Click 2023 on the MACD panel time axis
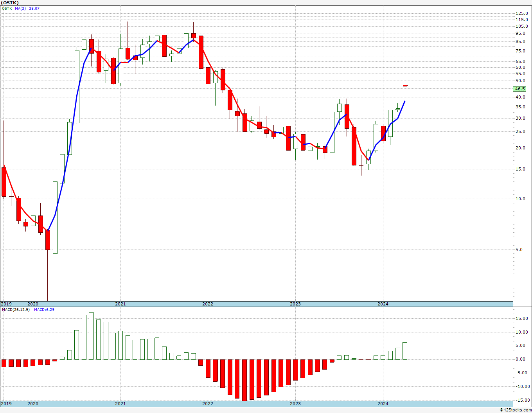Screen dimensions: 532x413 click(x=295, y=404)
